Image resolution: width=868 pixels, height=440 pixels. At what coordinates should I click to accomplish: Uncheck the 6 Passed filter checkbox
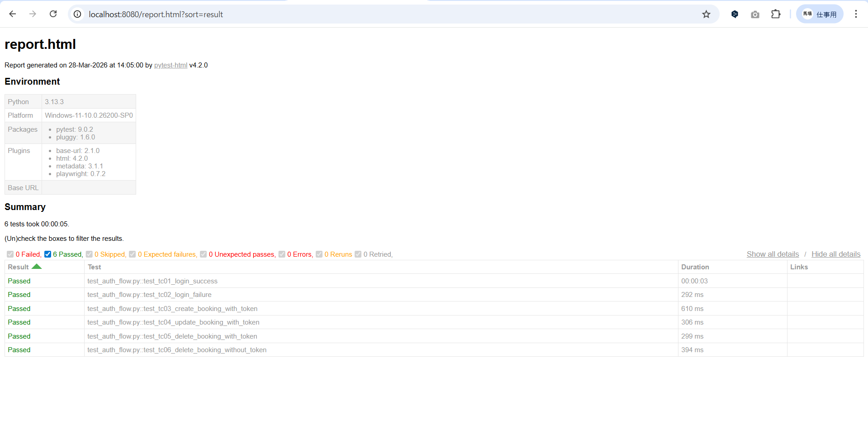(x=47, y=254)
